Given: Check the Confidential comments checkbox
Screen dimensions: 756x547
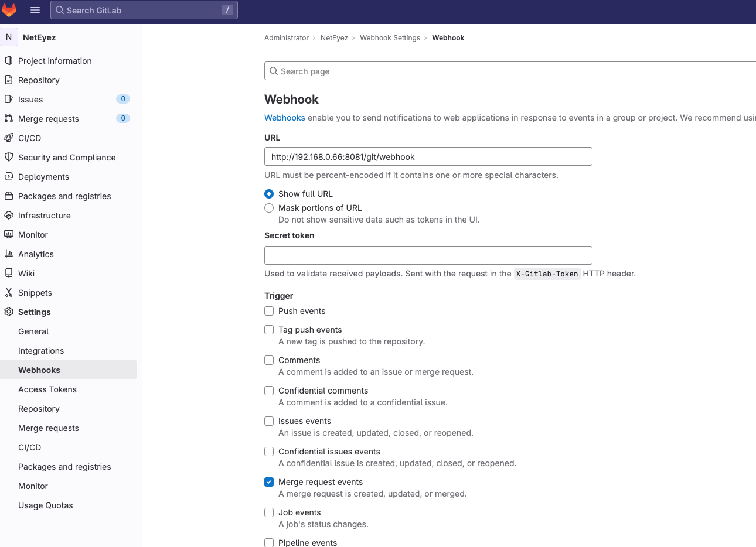Looking at the screenshot, I should [269, 391].
